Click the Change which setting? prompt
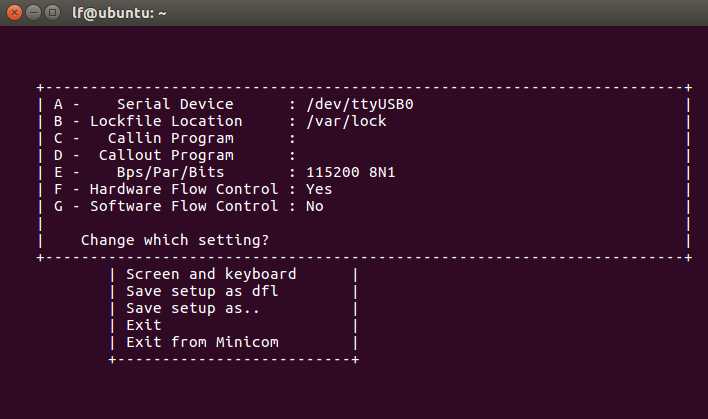 175,240
